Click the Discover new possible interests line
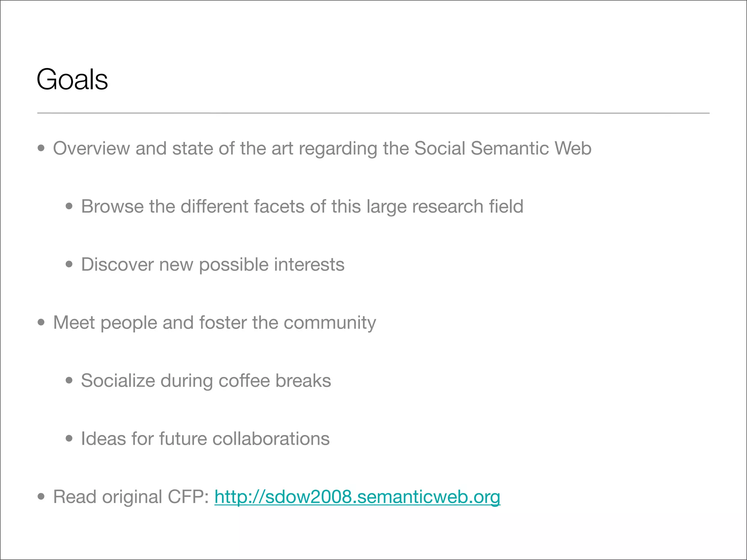The image size is (747, 560). [x=213, y=264]
